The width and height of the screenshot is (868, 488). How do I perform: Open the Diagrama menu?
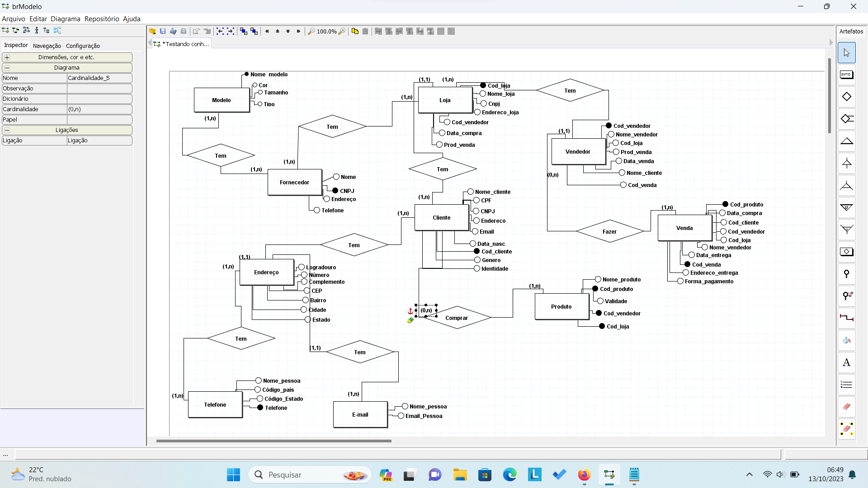pos(66,19)
